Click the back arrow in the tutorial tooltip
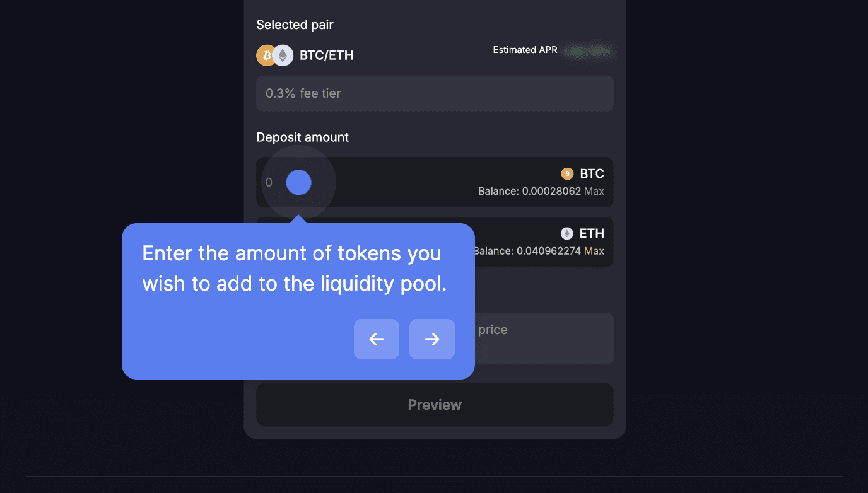The width and height of the screenshot is (868, 493). coord(376,339)
